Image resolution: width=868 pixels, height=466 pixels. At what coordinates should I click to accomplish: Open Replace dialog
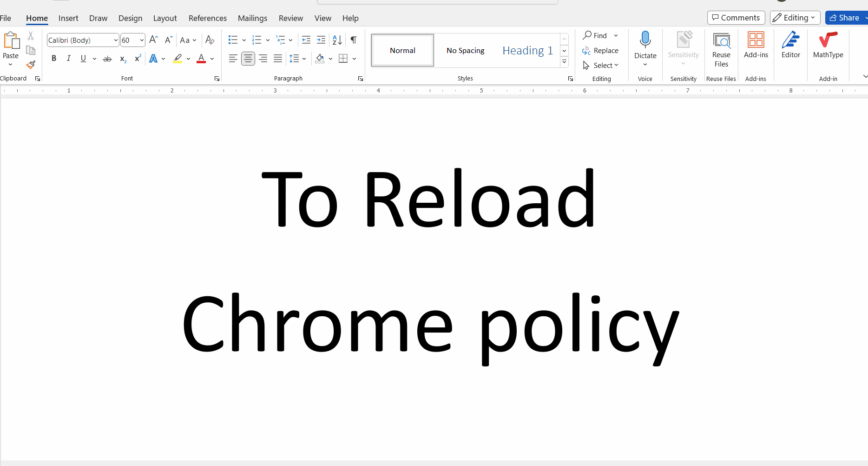(x=600, y=50)
